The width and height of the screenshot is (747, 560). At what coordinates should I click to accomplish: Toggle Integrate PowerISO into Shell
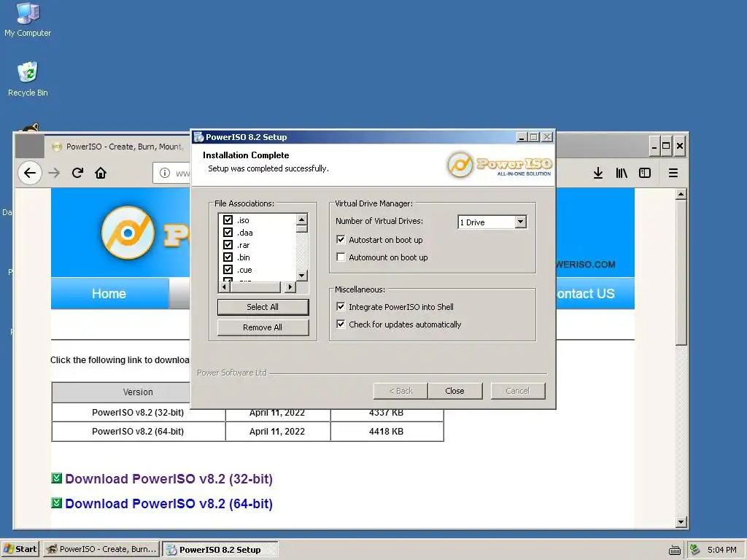[341, 307]
